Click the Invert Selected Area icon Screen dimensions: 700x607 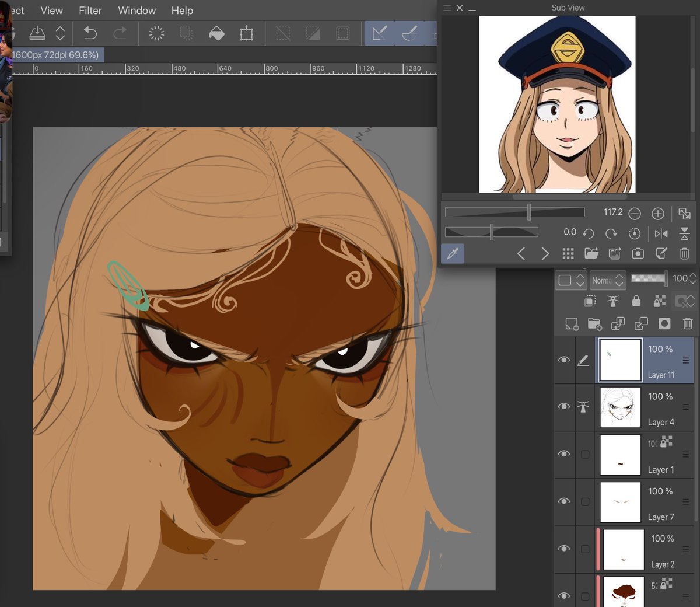313,33
